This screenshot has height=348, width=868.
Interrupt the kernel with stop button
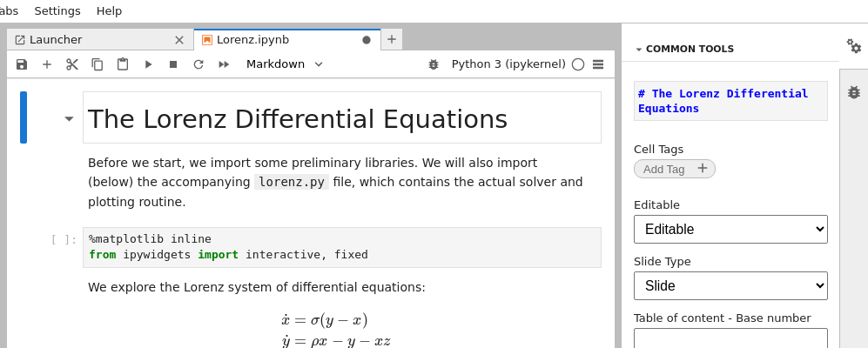coord(173,64)
